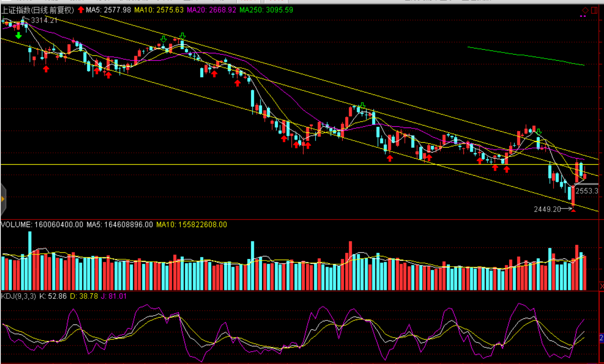The image size is (604, 364).
Task: Click the magenta dashed marker below diamond icon
Action: (x=583, y=16)
